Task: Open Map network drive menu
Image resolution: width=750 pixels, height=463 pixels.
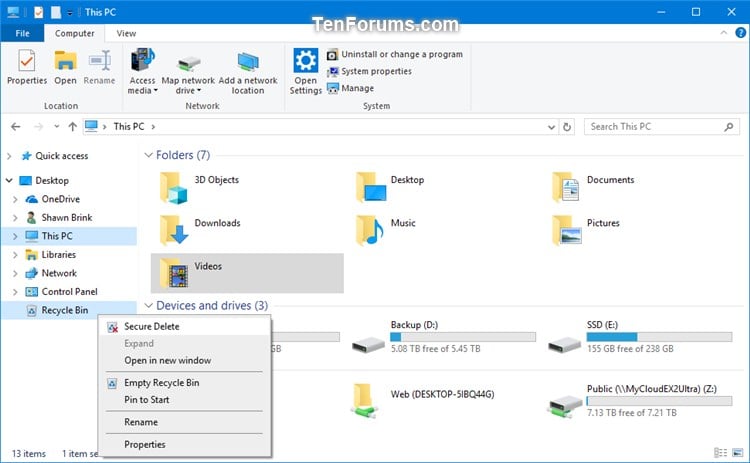Action: coord(188,71)
